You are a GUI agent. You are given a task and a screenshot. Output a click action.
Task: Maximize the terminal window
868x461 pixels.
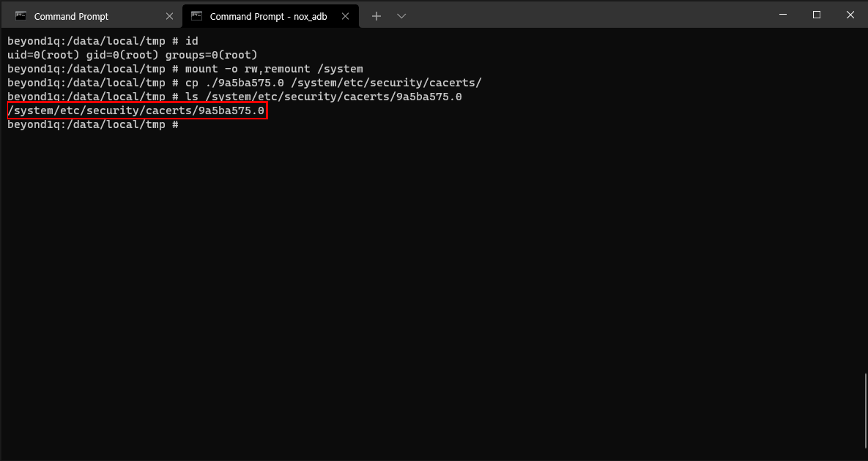tap(816, 15)
